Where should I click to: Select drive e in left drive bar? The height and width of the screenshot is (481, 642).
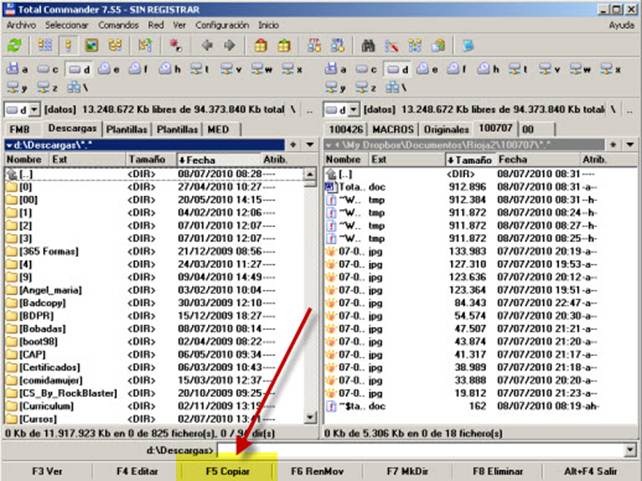[x=109, y=69]
